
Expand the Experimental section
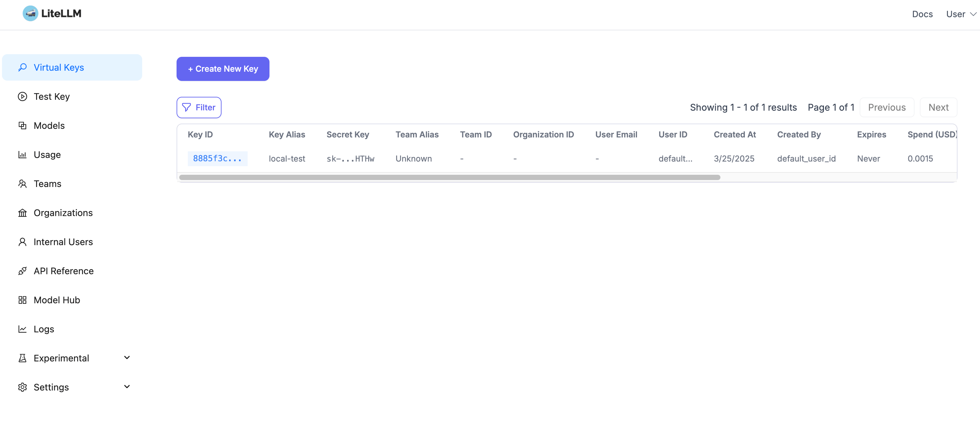127,357
